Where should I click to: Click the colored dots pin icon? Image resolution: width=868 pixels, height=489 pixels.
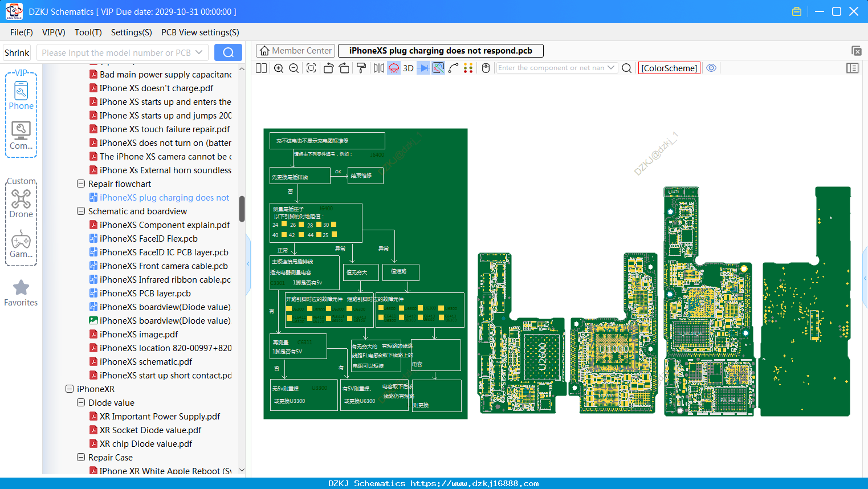point(468,68)
